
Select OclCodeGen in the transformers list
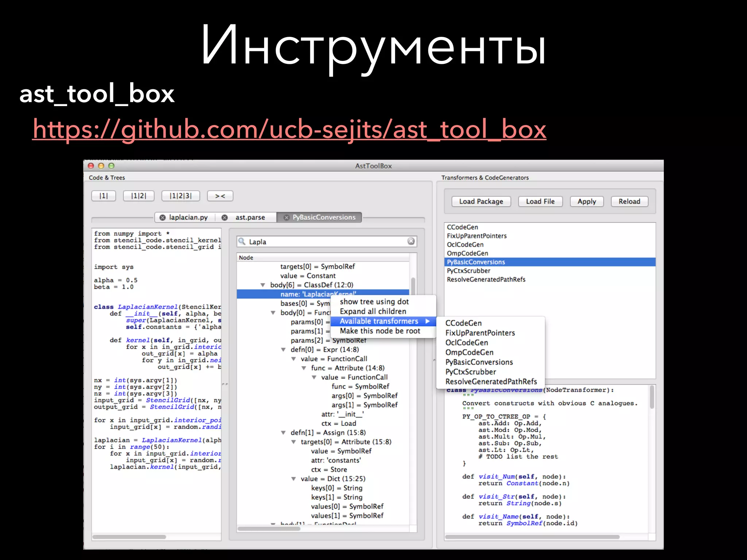pyautogui.click(x=550, y=245)
